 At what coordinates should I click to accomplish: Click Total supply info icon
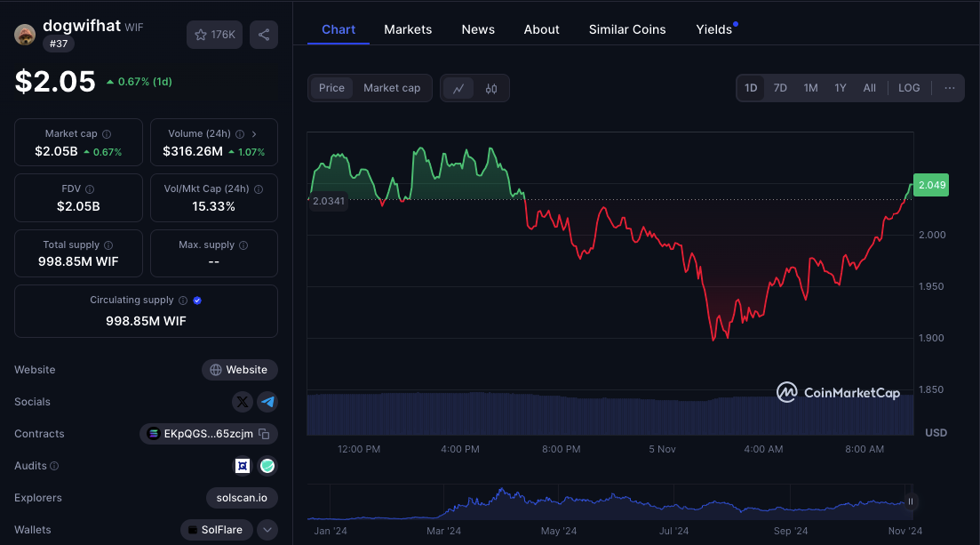click(108, 245)
